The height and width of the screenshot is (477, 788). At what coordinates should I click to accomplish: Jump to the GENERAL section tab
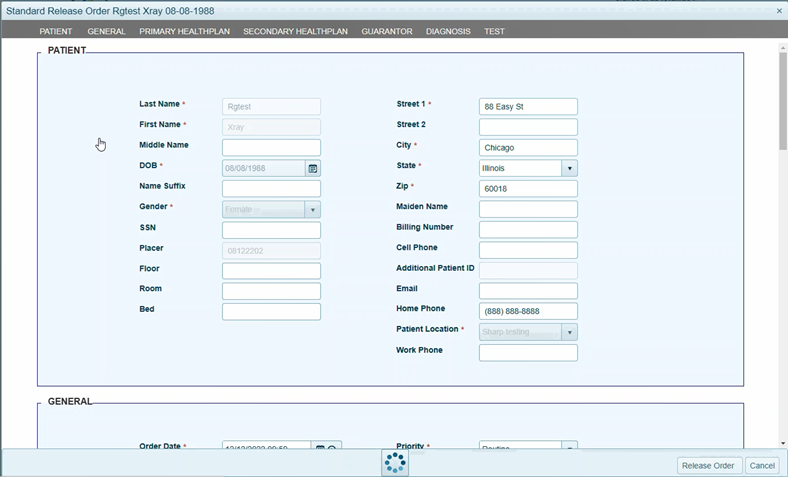tap(106, 31)
